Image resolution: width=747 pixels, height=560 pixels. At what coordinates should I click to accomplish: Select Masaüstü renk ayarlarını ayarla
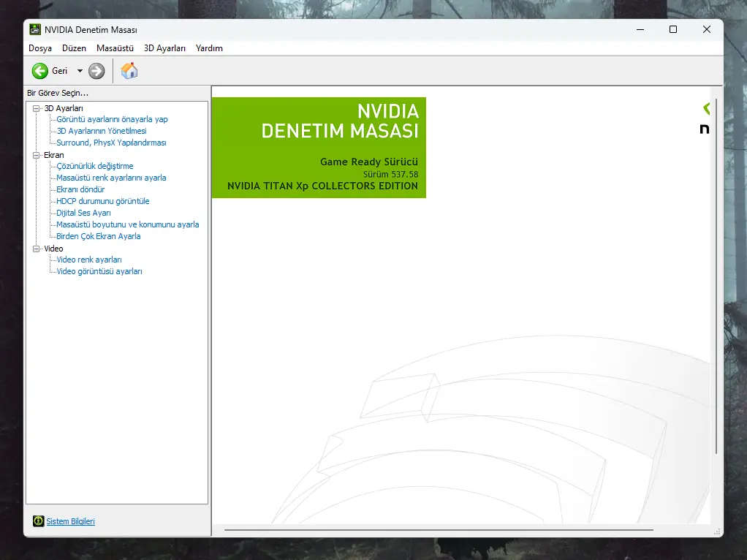tap(112, 178)
